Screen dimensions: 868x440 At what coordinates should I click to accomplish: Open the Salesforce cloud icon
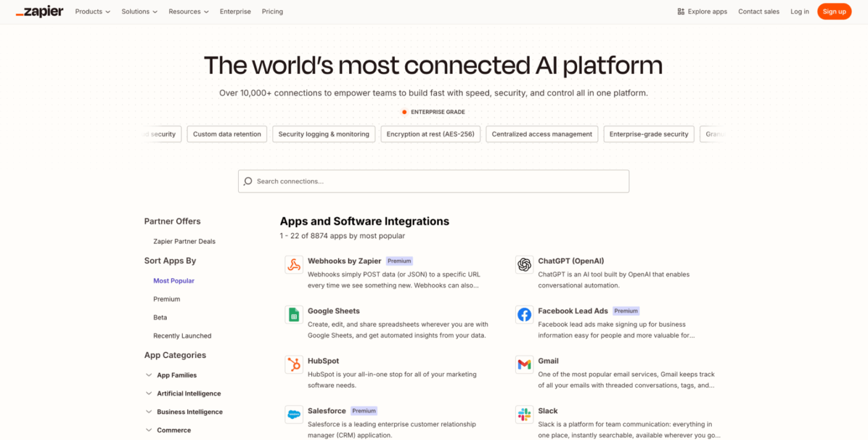pos(293,415)
